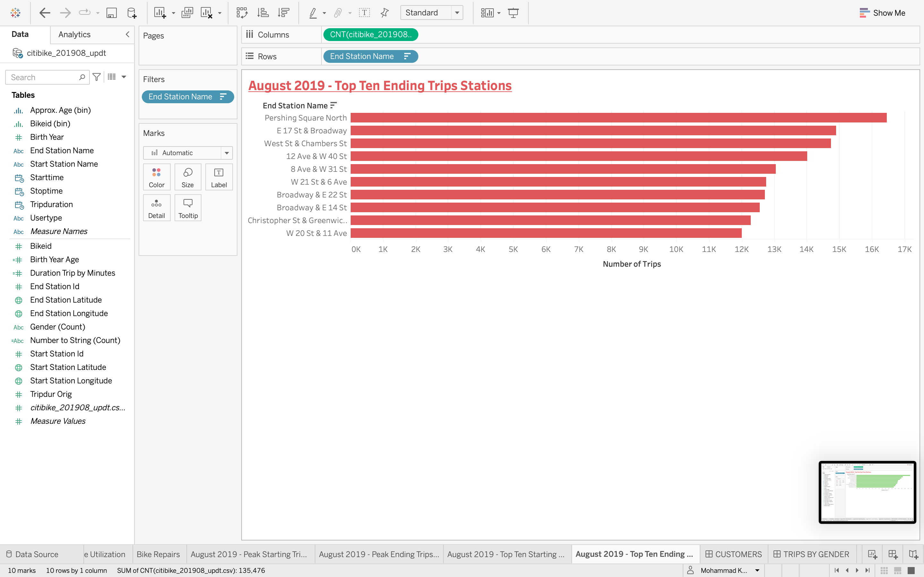Viewport: 924px width, 577px height.
Task: Collapse the Data pane with chevron
Action: coord(127,34)
